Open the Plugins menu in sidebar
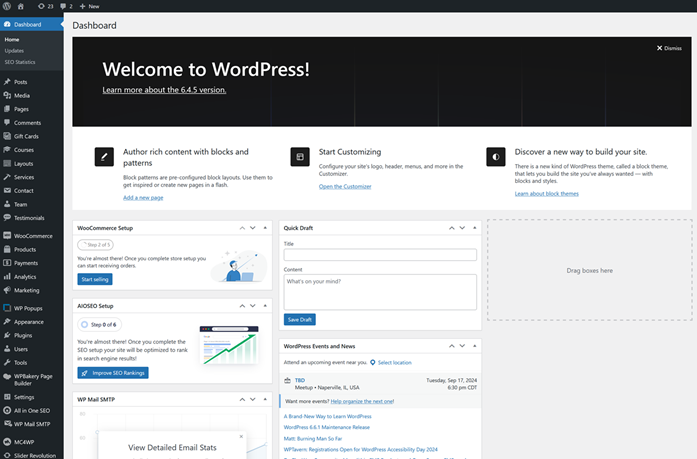Viewport: 697px width, 459px height. pyautogui.click(x=23, y=335)
